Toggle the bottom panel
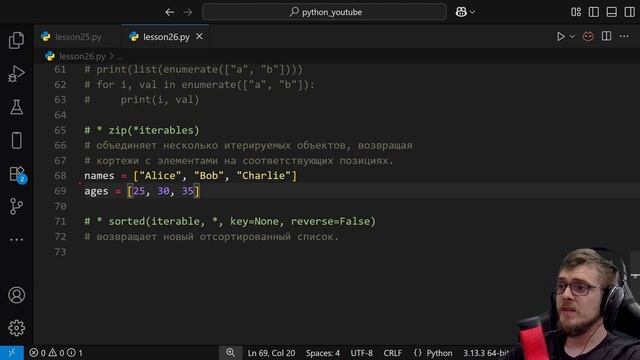This screenshot has width=640, height=360. click(611, 12)
